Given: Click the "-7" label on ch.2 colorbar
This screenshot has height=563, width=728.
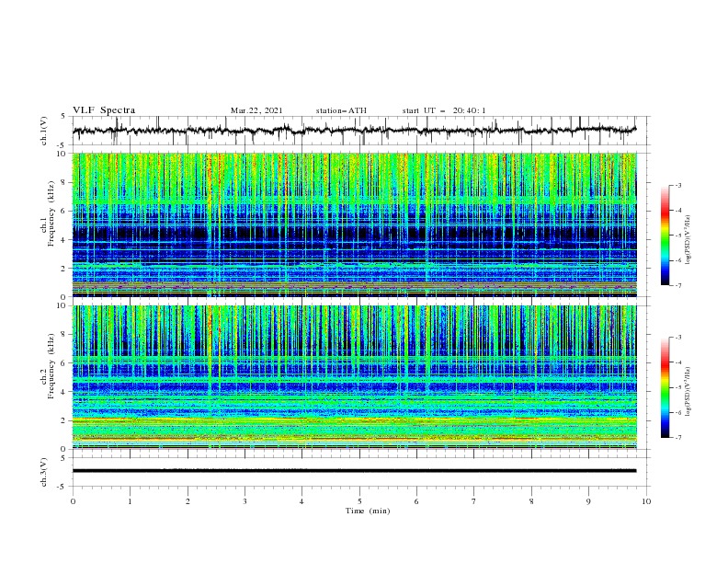Looking at the screenshot, I should click(x=678, y=437).
